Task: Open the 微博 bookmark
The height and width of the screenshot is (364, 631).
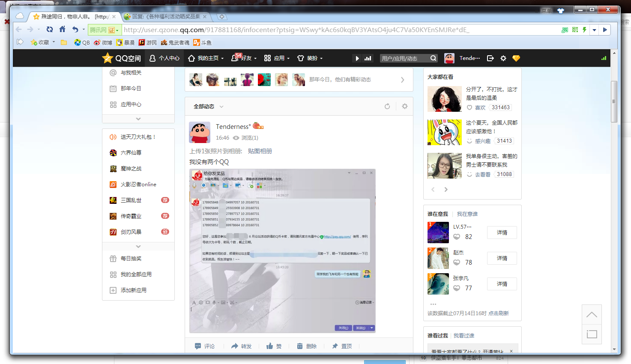Action: tap(103, 42)
